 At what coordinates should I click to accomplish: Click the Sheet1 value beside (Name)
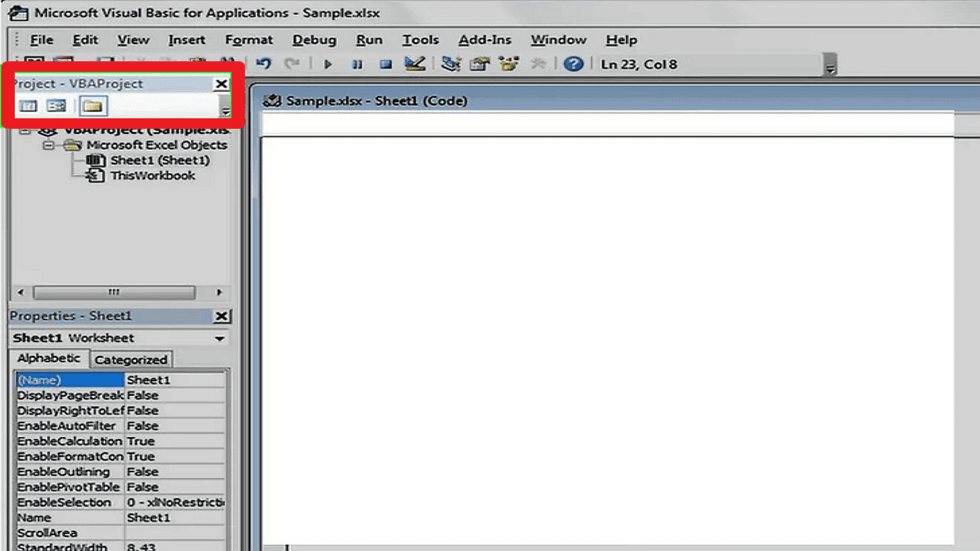click(x=175, y=380)
